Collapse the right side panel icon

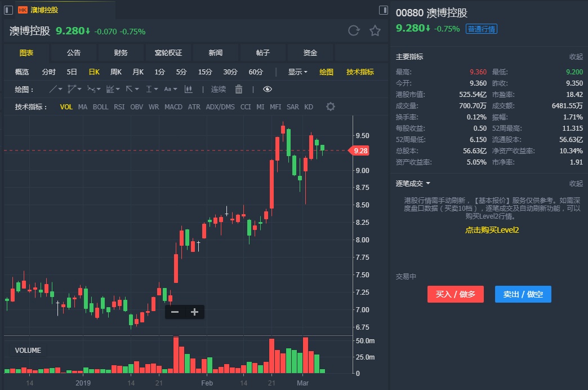pyautogui.click(x=383, y=10)
